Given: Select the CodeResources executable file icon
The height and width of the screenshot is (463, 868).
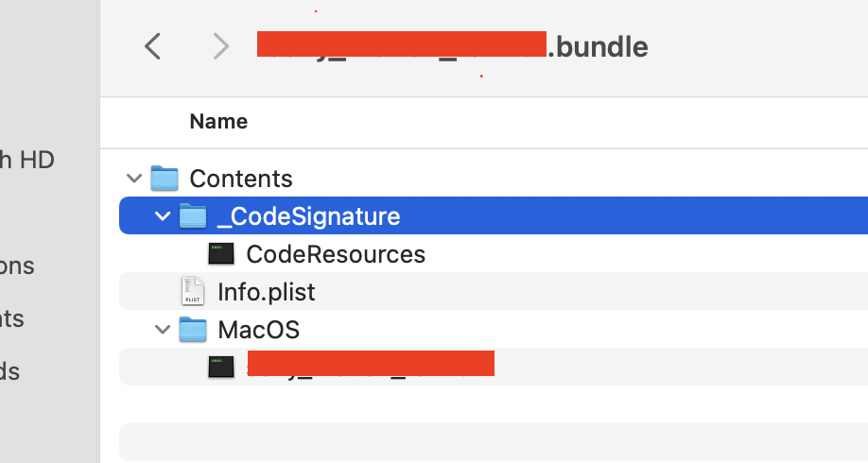Looking at the screenshot, I should click(x=221, y=254).
